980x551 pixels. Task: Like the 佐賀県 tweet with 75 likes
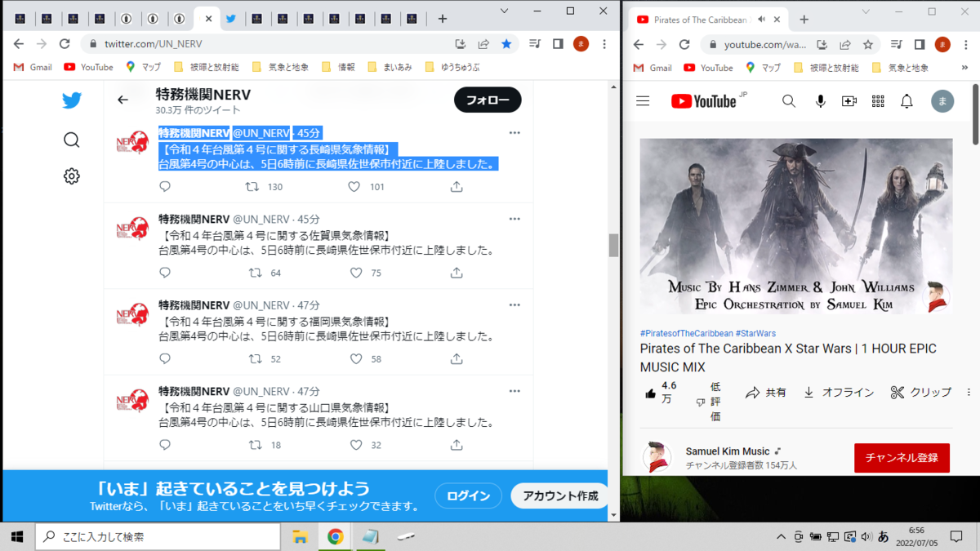click(356, 273)
